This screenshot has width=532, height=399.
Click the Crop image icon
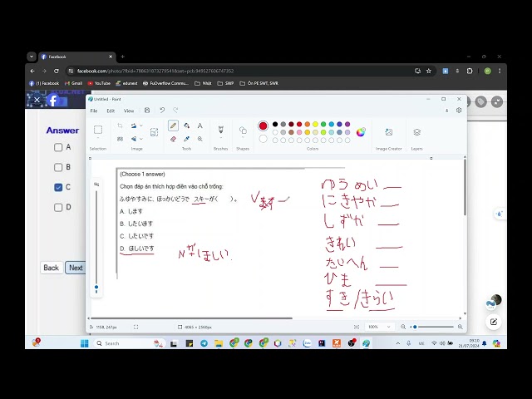point(120,126)
